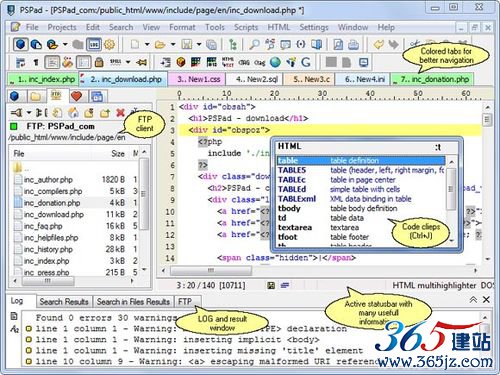Click the Google search G icon

pyautogui.click(x=306, y=62)
